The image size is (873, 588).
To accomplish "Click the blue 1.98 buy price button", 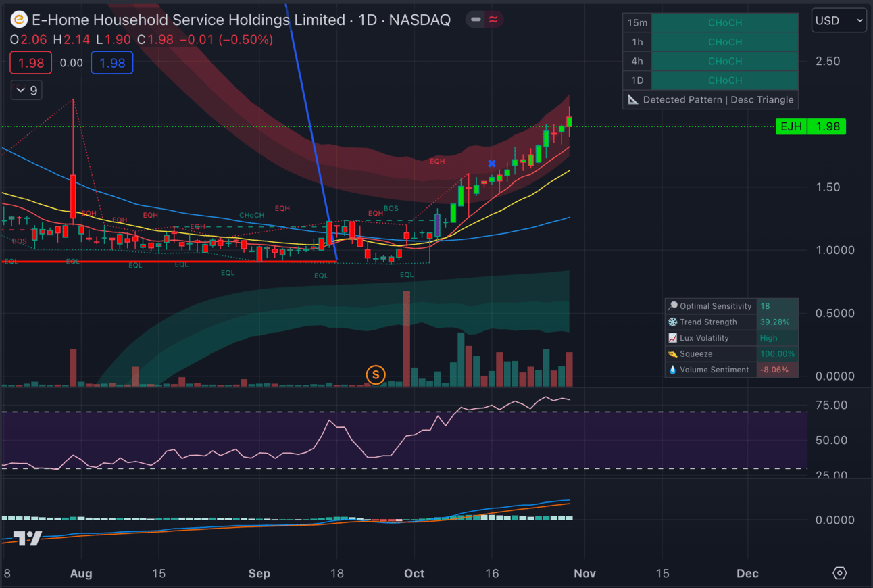I will (112, 63).
